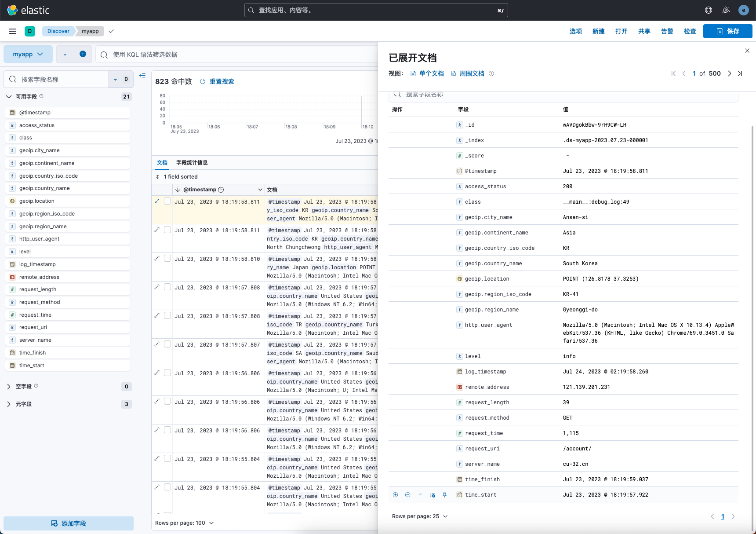Click help icon next to 周围文档

tap(491, 73)
